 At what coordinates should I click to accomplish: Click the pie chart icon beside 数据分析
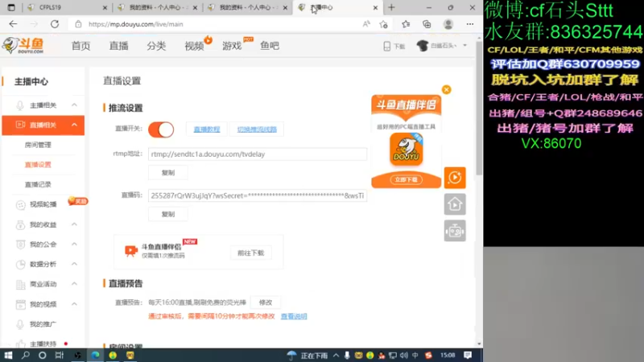20,265
